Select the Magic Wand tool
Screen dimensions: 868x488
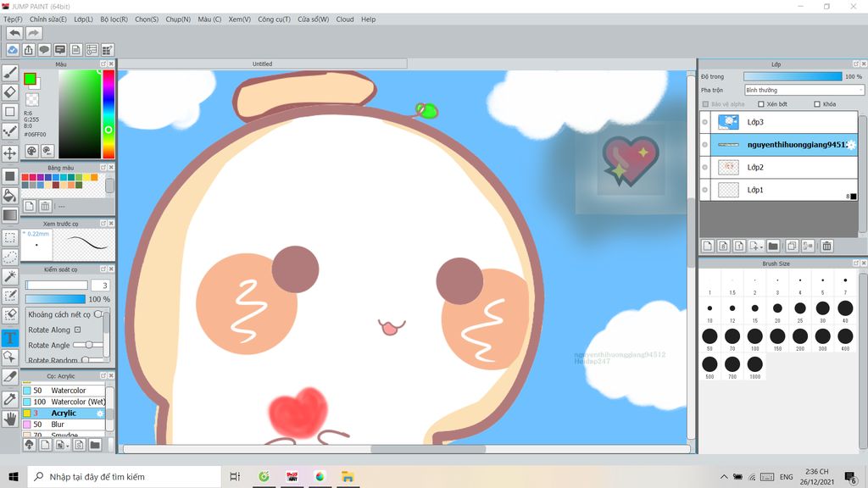[10, 276]
